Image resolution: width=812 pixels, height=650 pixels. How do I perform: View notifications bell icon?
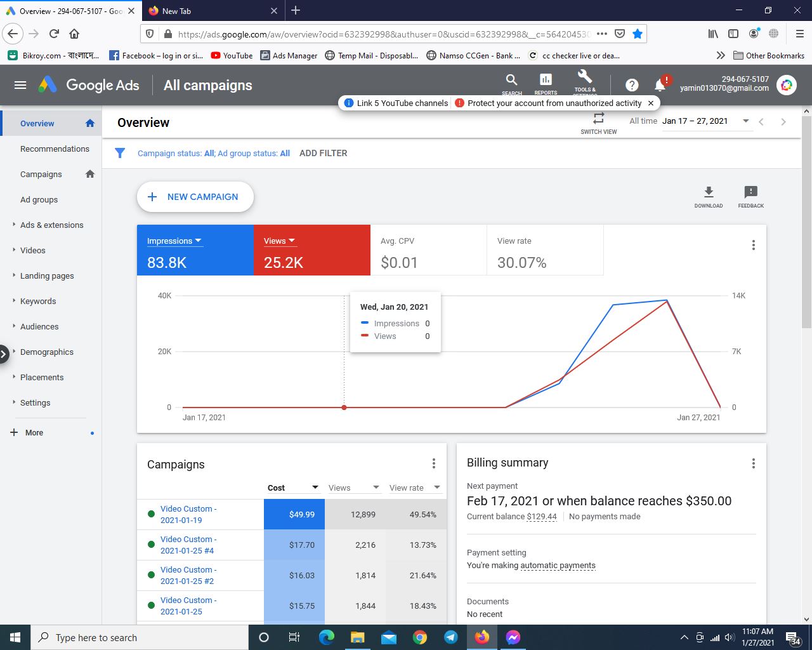click(x=660, y=85)
